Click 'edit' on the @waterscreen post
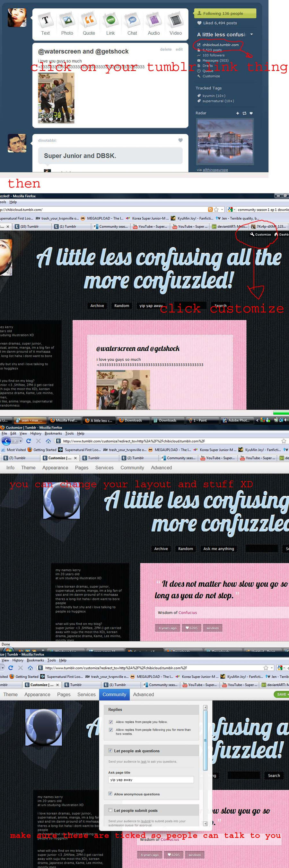 (x=179, y=49)
